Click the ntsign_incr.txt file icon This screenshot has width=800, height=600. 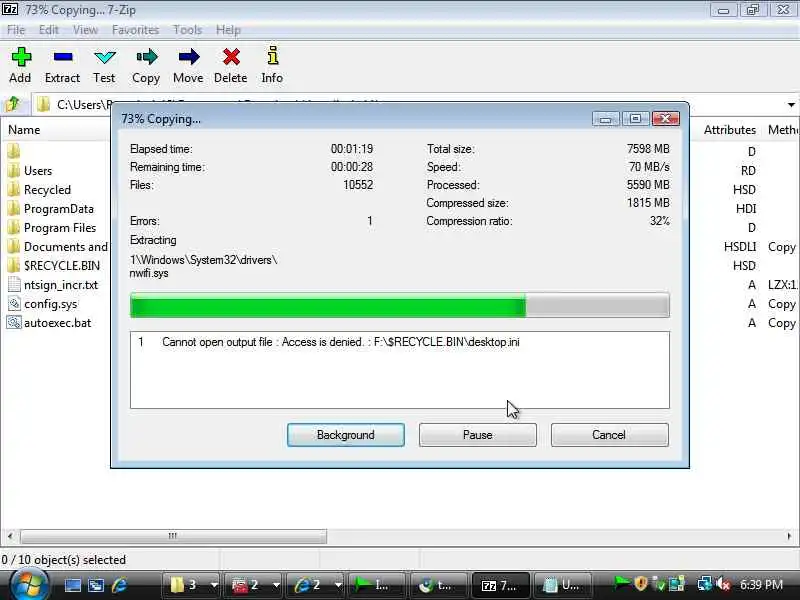pyautogui.click(x=14, y=285)
